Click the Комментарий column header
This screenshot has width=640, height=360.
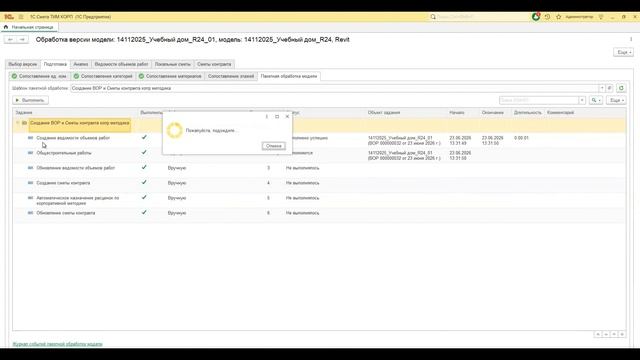coord(584,112)
